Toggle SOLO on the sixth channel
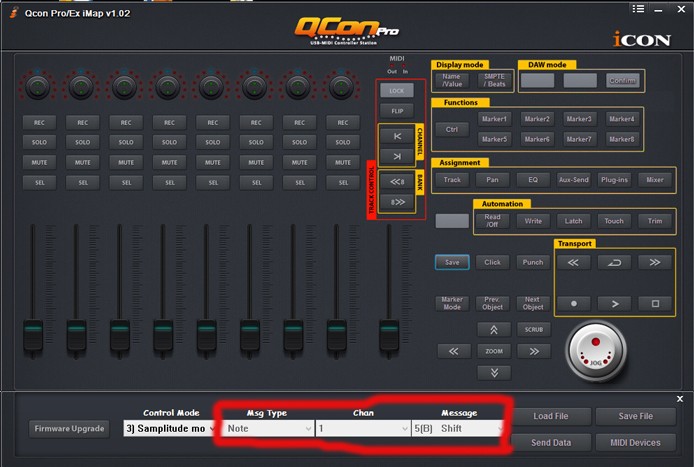Image resolution: width=694 pixels, height=467 pixels. (x=256, y=143)
